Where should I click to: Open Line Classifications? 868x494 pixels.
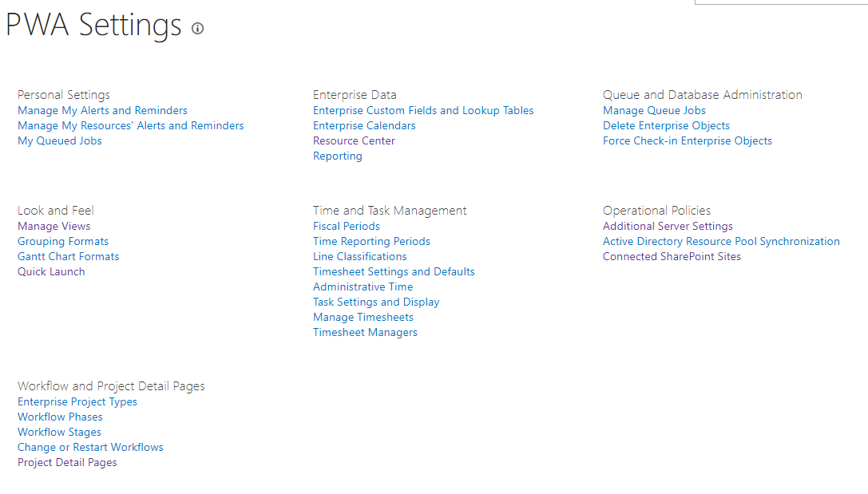(360, 257)
